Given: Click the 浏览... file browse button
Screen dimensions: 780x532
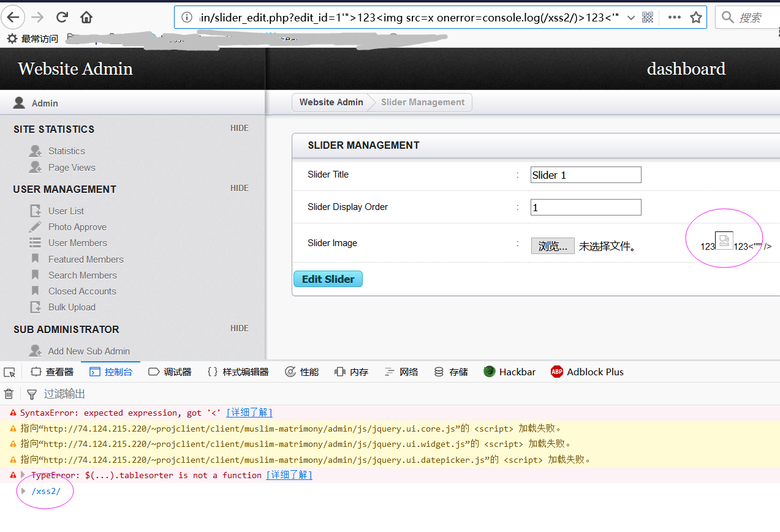Looking at the screenshot, I should pos(553,246).
